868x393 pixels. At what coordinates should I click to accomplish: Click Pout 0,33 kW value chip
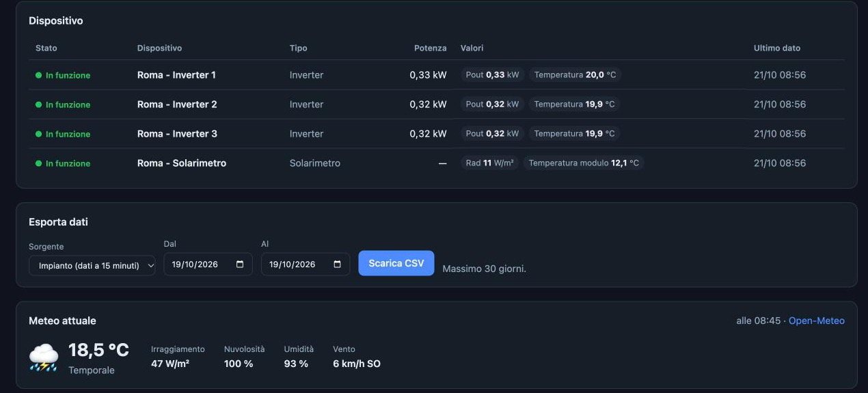493,75
